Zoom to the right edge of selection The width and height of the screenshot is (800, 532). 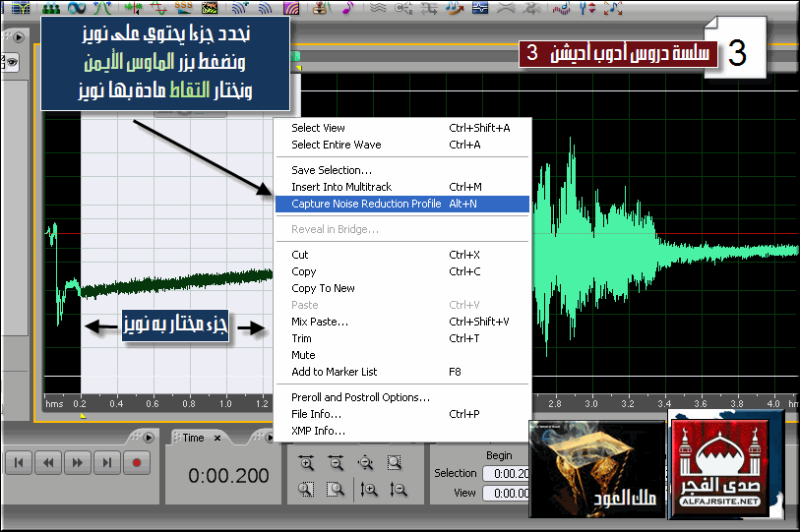coord(336,489)
